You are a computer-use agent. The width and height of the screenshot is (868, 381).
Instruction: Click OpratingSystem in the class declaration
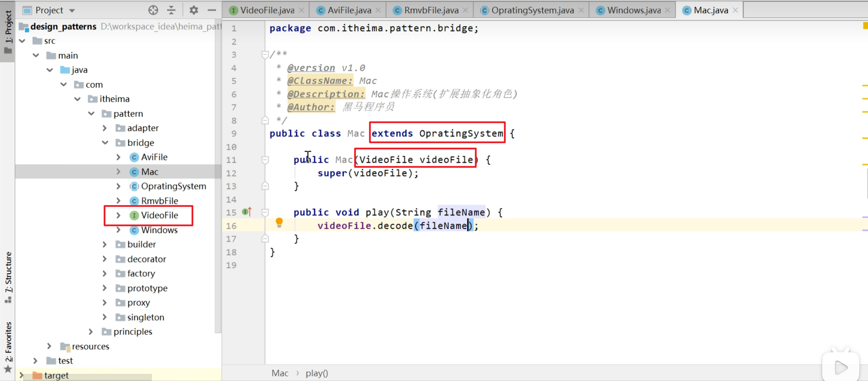461,133
